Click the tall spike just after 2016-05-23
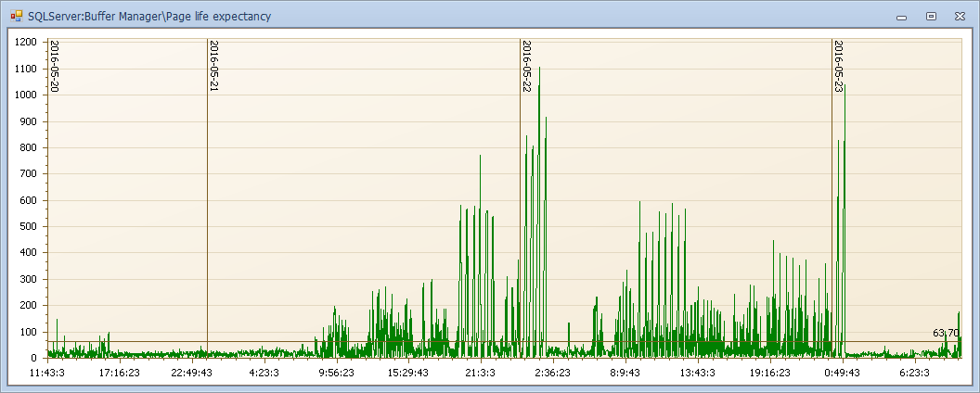 click(x=845, y=222)
